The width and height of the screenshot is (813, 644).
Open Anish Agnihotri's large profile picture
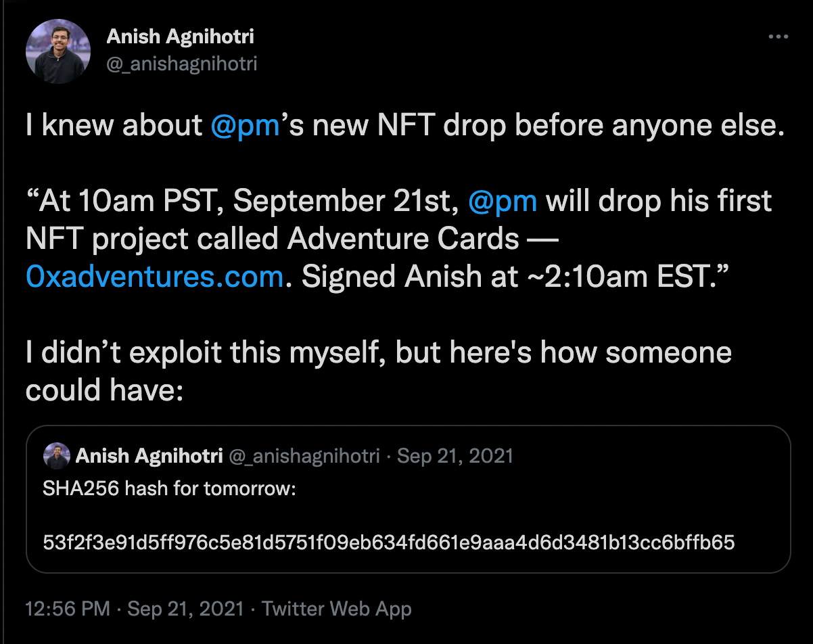tap(58, 51)
